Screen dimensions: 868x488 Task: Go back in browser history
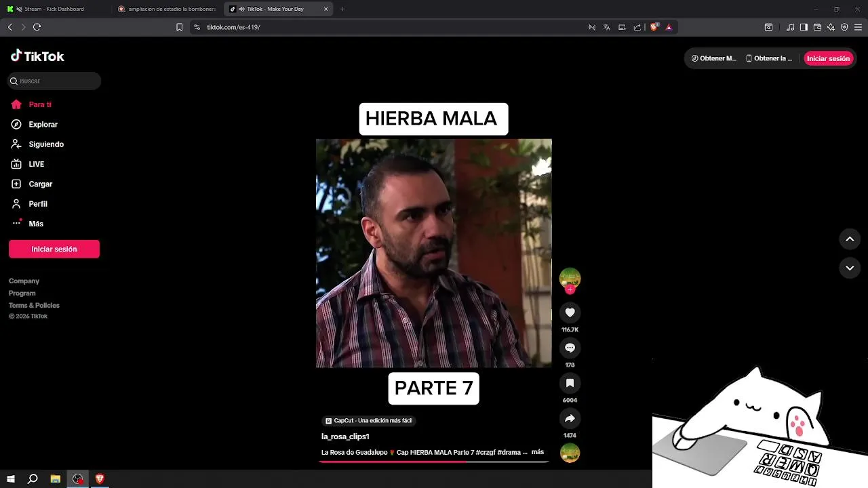coord(9,27)
